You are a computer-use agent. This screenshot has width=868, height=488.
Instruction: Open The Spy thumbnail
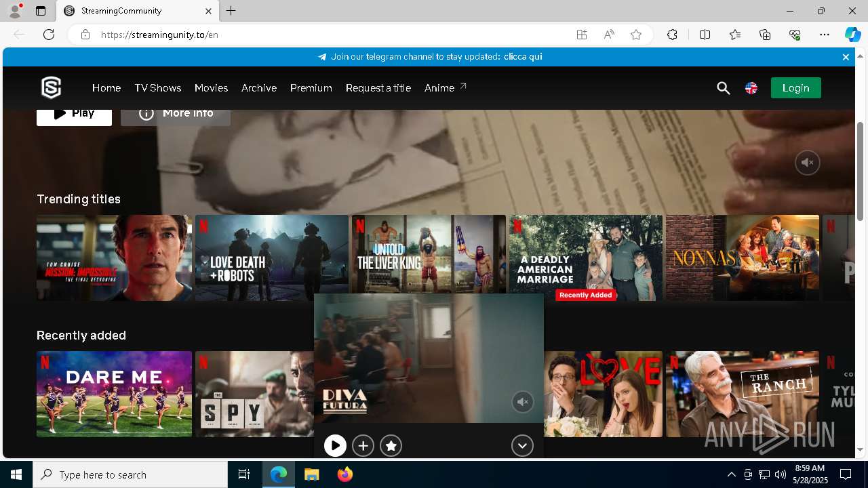click(x=254, y=394)
